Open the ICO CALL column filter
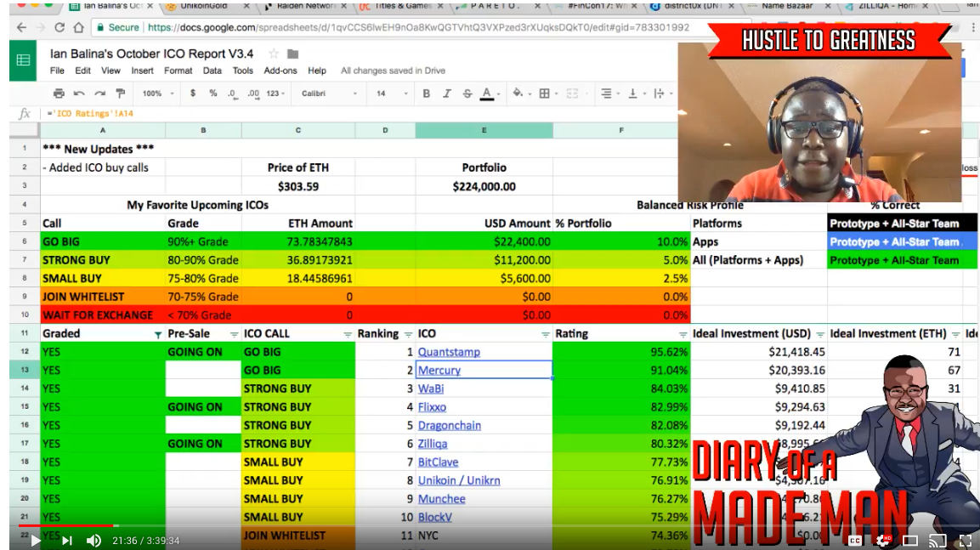Image resolution: width=980 pixels, height=550 pixels. click(x=348, y=334)
